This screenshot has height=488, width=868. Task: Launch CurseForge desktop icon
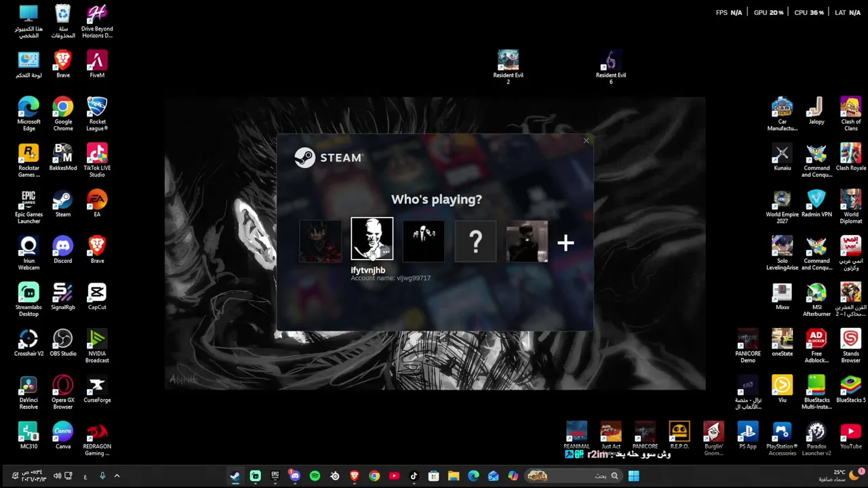97,388
